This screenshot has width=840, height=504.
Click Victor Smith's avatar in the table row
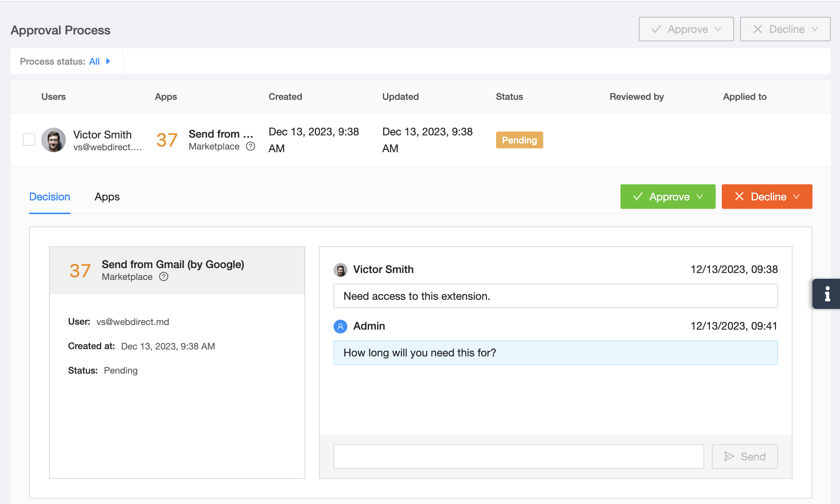coord(54,140)
